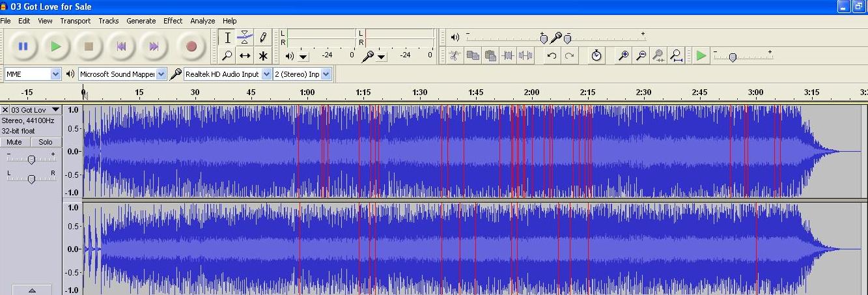The width and height of the screenshot is (868, 295).
Task: Choose the Draw pencil tool
Action: [262, 38]
